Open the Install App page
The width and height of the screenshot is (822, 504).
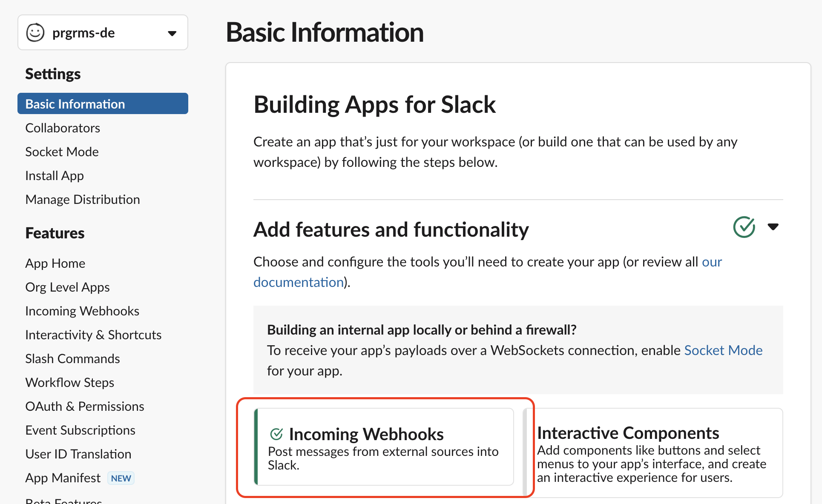point(55,175)
